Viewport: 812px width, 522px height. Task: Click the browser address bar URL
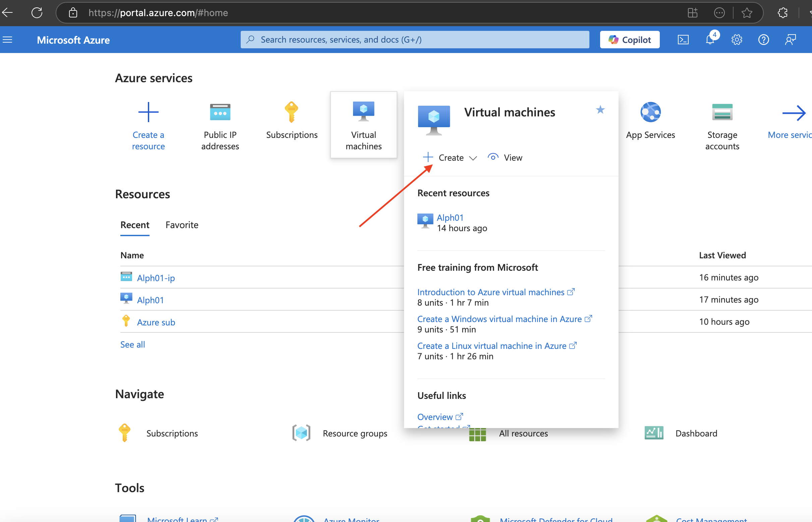pyautogui.click(x=158, y=13)
